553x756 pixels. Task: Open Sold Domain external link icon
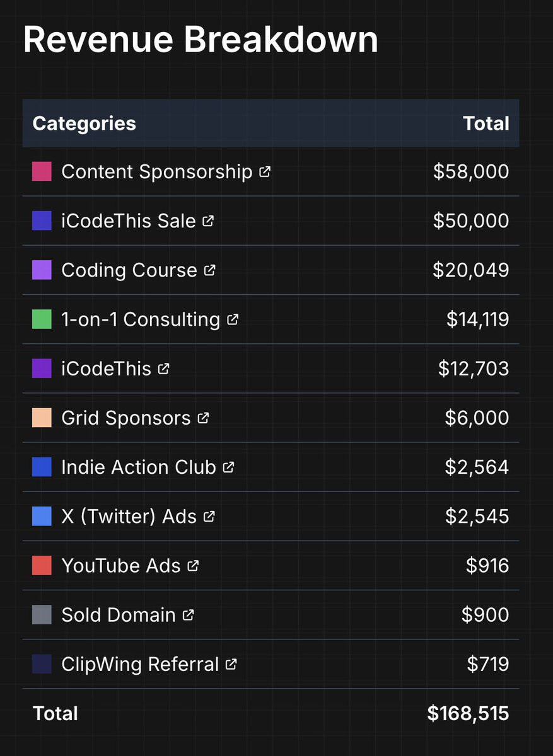(188, 615)
